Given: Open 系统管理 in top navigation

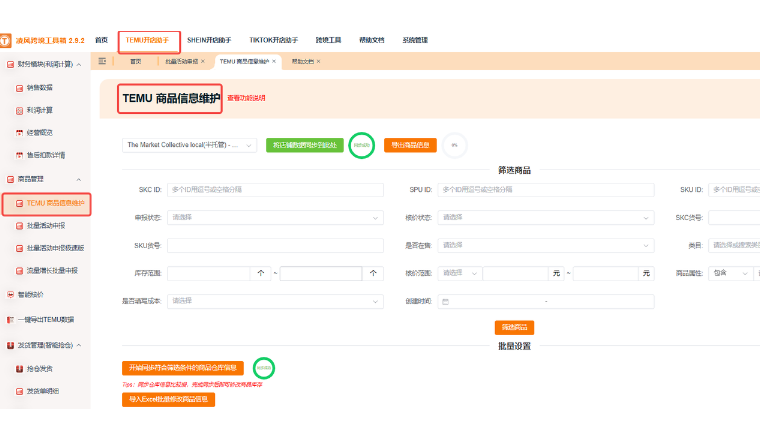Looking at the screenshot, I should 415,40.
